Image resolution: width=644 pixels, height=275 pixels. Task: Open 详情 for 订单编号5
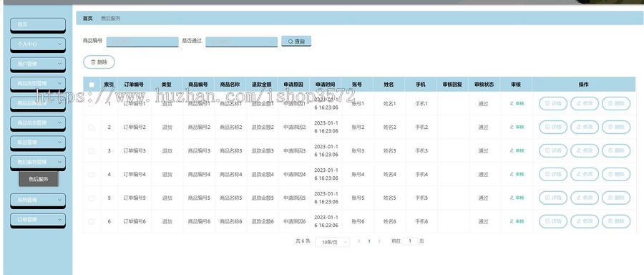point(553,198)
